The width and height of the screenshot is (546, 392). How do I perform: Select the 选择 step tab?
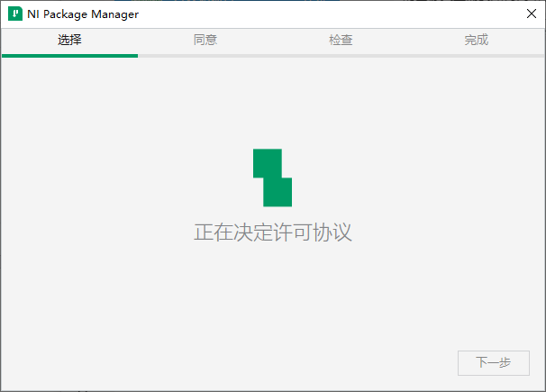point(69,40)
